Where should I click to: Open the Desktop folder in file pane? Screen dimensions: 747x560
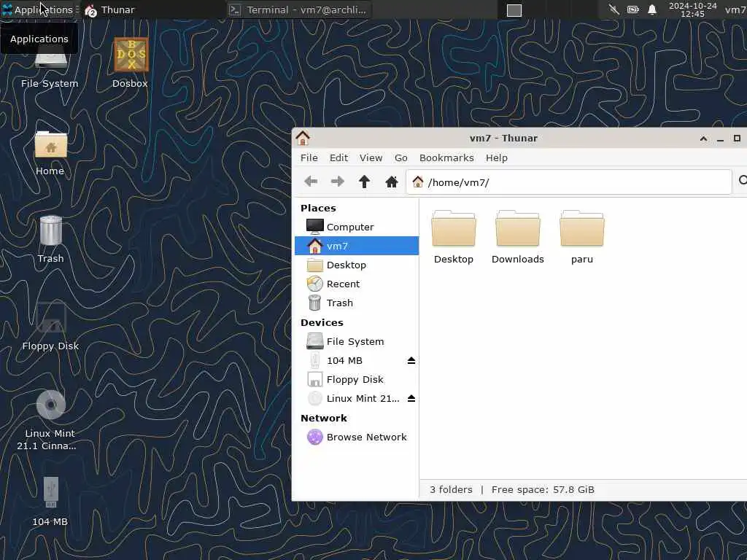click(454, 237)
